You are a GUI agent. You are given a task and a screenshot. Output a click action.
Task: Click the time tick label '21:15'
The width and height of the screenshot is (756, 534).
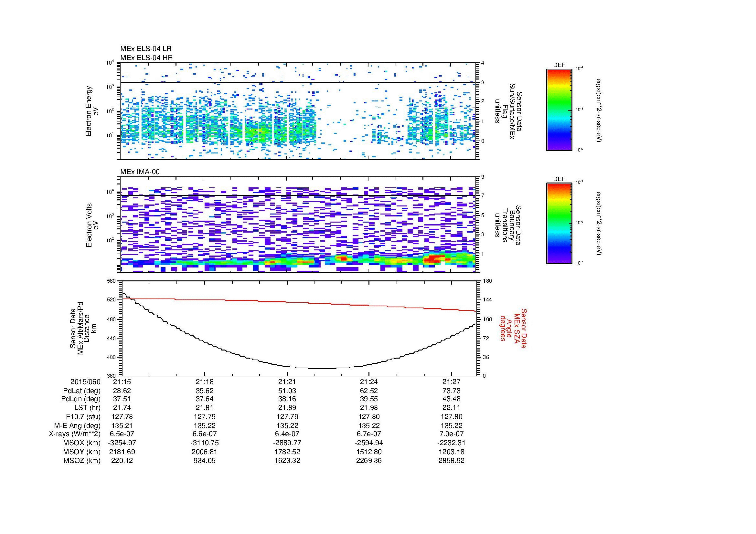[x=122, y=382]
